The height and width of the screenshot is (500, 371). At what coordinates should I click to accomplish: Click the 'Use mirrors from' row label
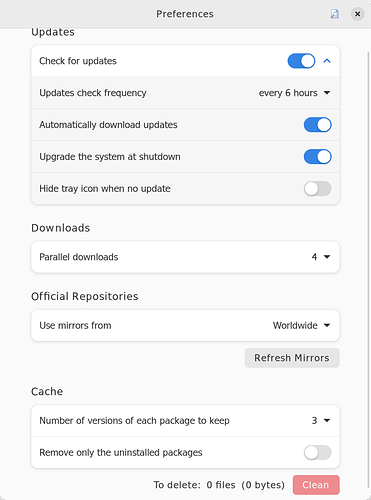pos(75,325)
